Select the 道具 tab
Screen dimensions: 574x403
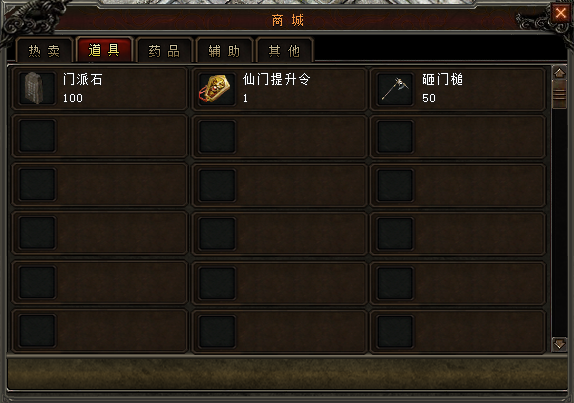104,50
